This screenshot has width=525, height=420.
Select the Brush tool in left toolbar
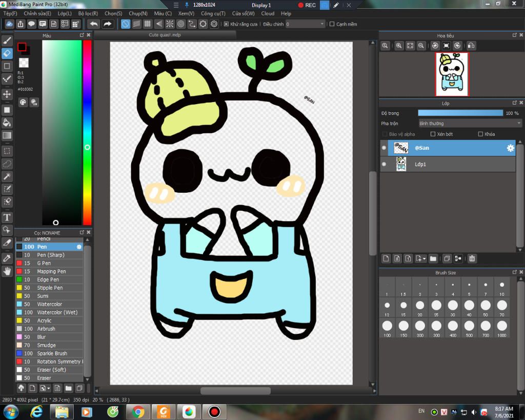pyautogui.click(x=7, y=41)
